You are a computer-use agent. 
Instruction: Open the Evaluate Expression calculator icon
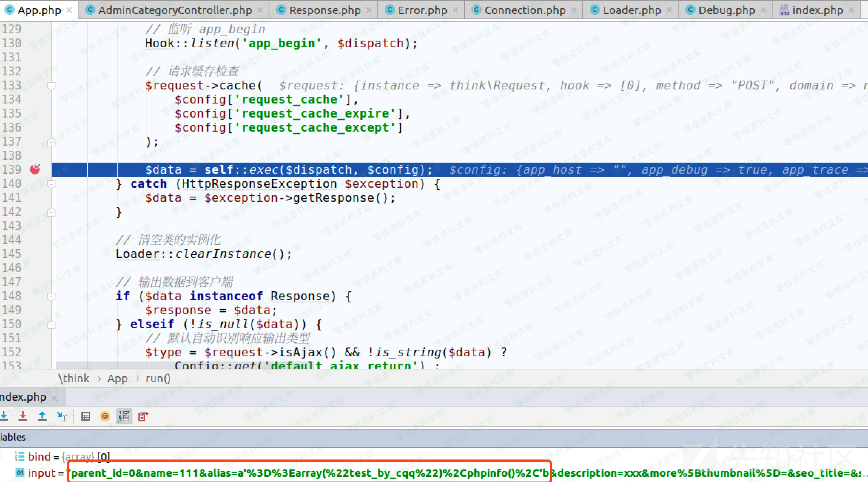coord(86,417)
